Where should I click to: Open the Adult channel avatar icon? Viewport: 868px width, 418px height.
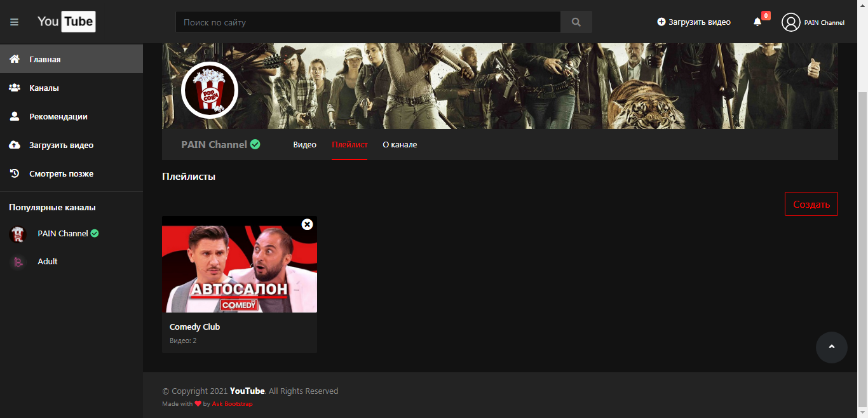18,262
